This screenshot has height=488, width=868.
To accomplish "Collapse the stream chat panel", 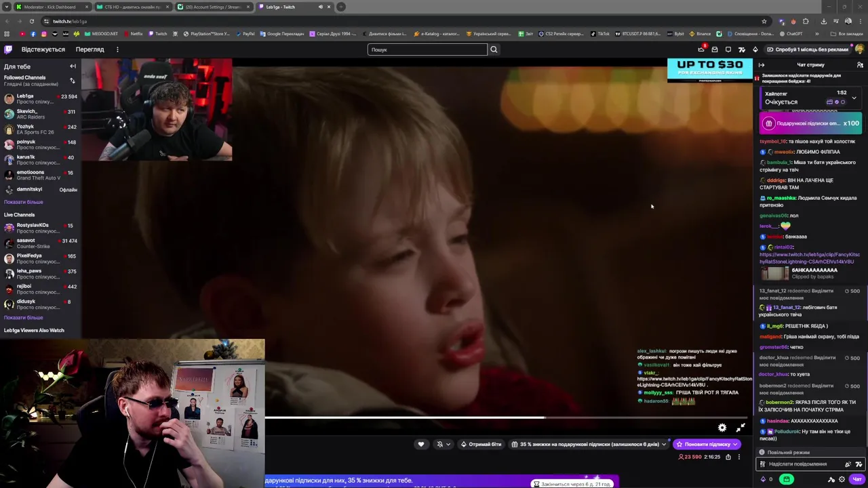I will pos(762,65).
